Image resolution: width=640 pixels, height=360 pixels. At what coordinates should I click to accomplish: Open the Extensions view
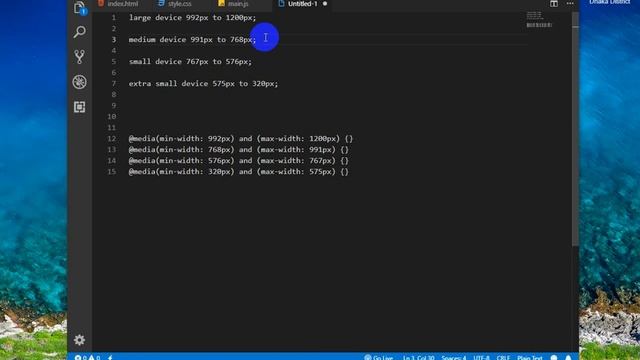(x=80, y=107)
